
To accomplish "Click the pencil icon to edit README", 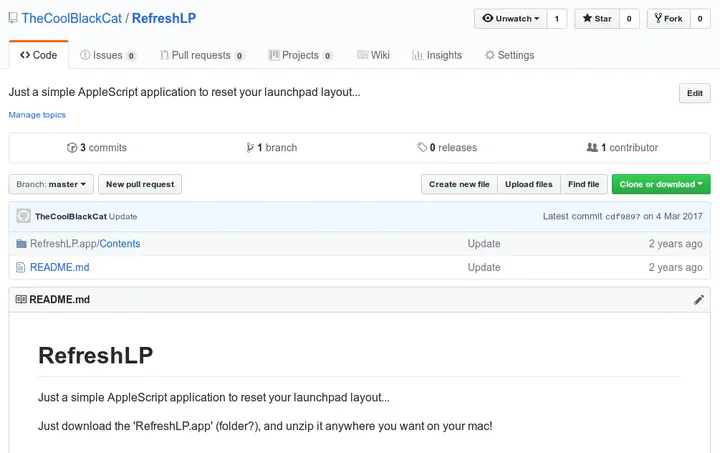I will coord(699,299).
